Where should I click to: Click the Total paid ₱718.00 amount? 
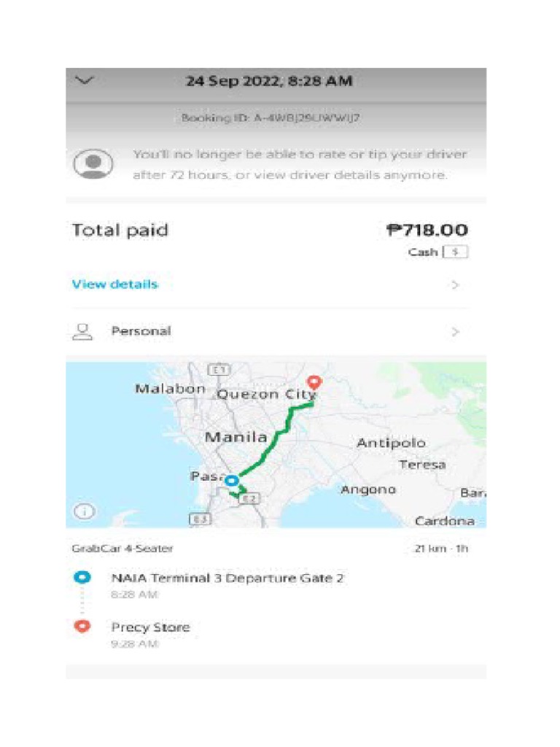pyautogui.click(x=427, y=231)
